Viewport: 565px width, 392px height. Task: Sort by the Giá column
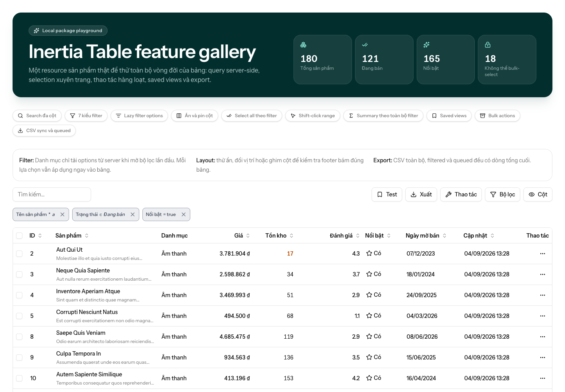click(x=242, y=236)
